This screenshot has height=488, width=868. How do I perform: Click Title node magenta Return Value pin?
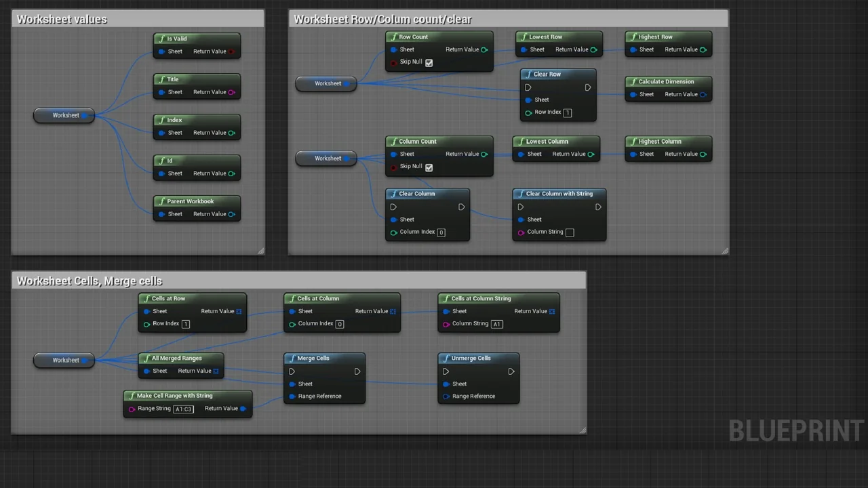pyautogui.click(x=232, y=92)
